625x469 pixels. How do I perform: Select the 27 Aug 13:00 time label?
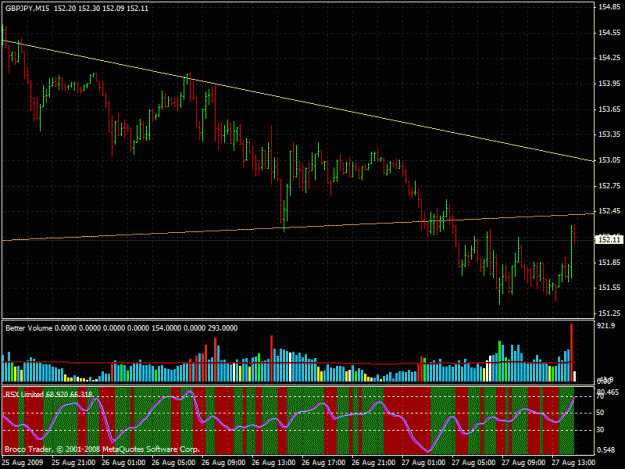click(573, 463)
